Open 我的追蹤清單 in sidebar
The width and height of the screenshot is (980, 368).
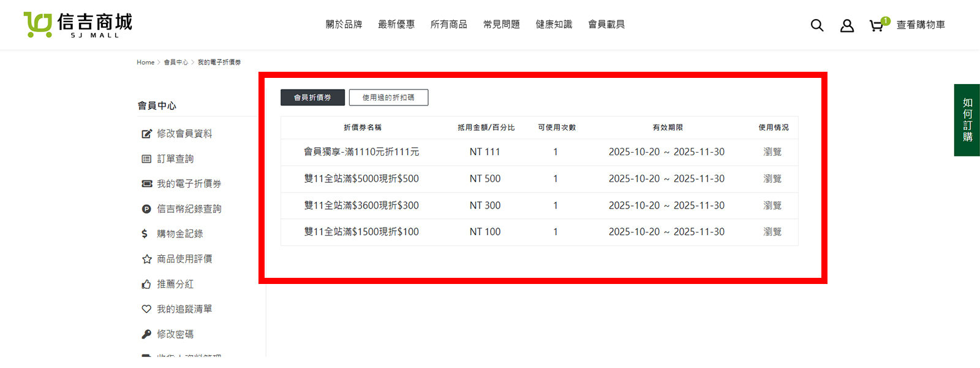184,309
